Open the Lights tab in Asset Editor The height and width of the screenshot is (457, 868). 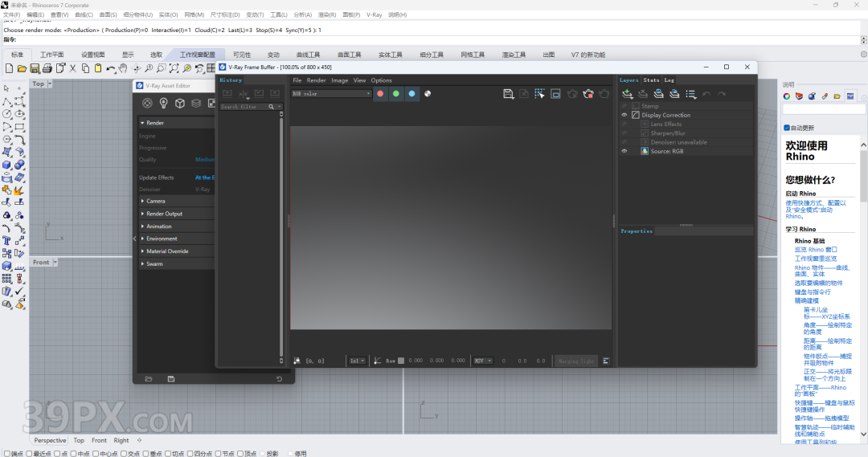tap(164, 103)
